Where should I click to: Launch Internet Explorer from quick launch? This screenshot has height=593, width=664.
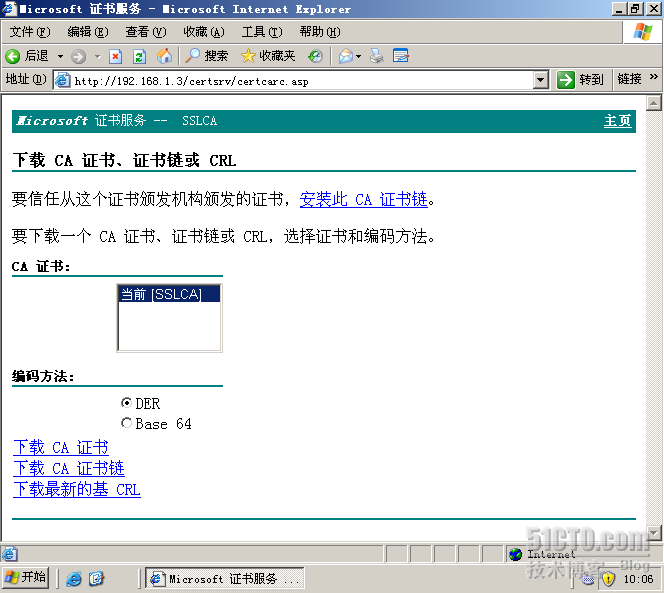[74, 578]
